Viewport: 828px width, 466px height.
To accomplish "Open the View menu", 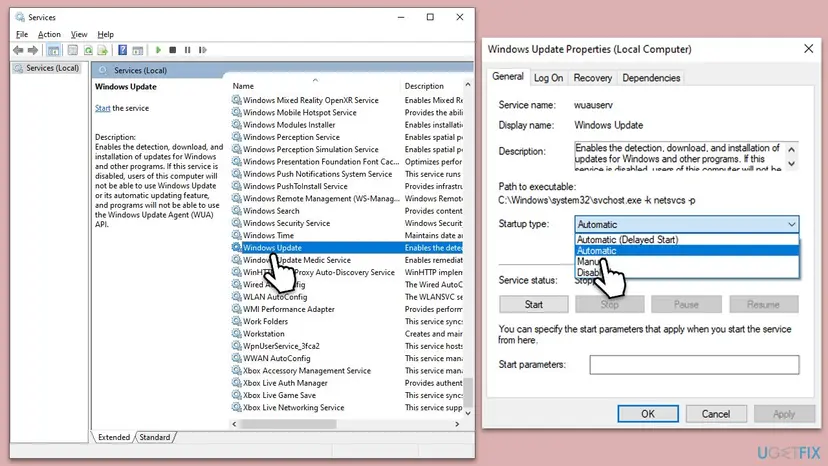I will click(79, 34).
